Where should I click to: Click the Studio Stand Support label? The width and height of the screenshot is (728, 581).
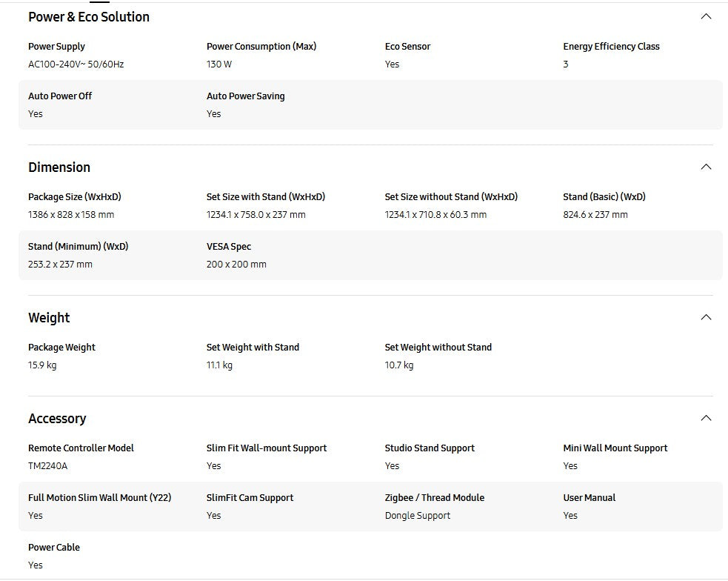[430, 448]
